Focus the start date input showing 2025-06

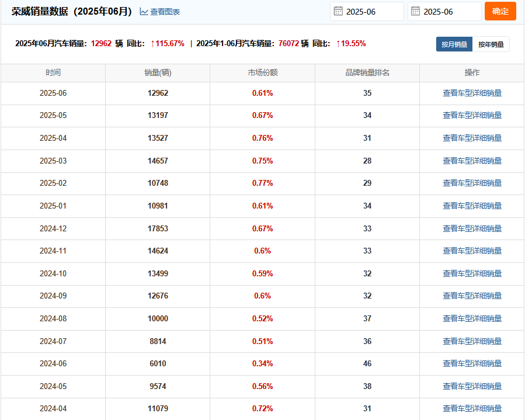[x=367, y=11]
